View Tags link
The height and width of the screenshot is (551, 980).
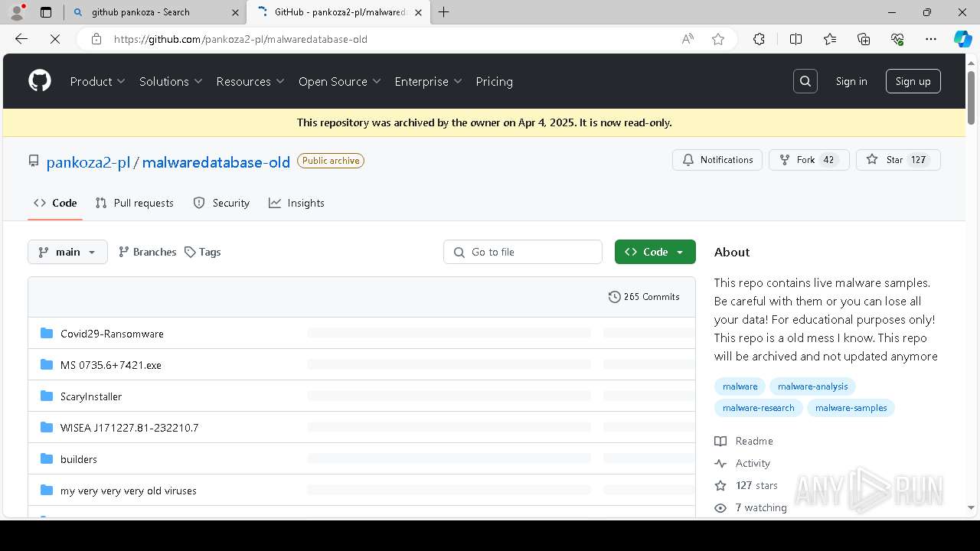(x=202, y=252)
